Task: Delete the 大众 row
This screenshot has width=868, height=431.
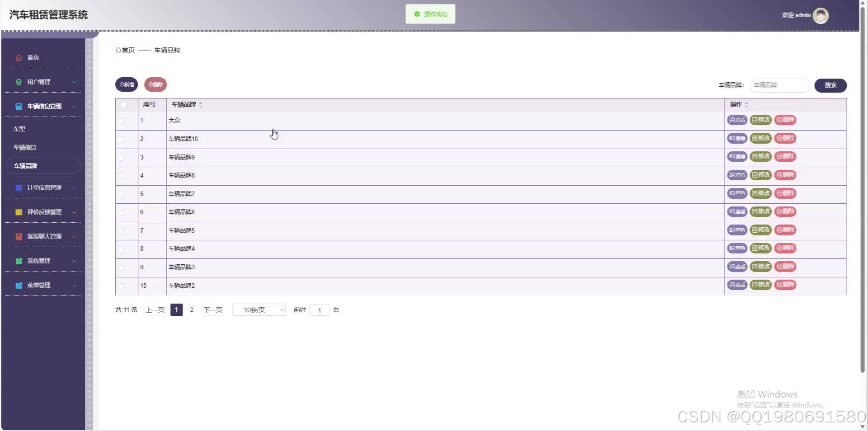Action: (785, 120)
